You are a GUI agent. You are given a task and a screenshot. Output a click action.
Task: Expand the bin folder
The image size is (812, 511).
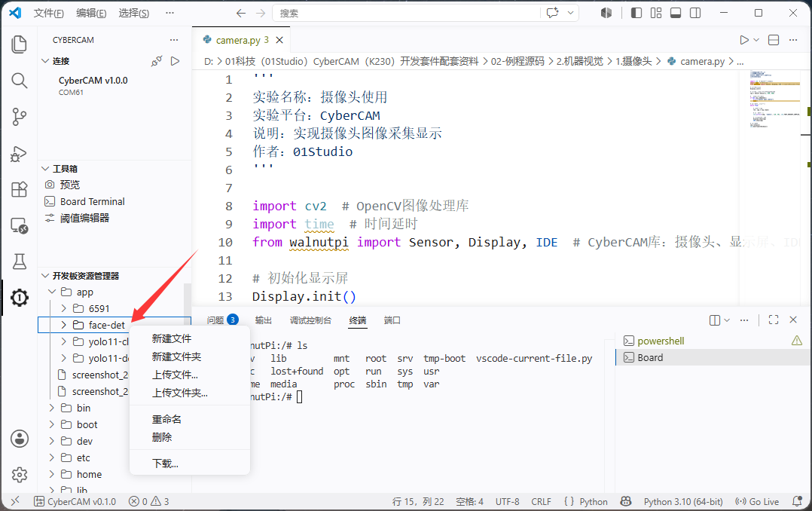click(x=52, y=408)
